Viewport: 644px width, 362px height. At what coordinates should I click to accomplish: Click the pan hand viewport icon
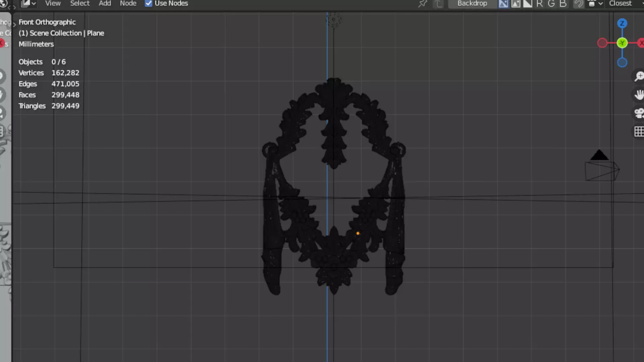pos(639,95)
